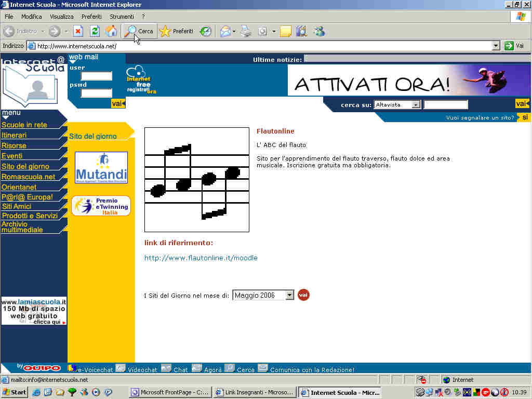Open the Strumenti menu
Image resolution: width=532 pixels, height=399 pixels.
pyautogui.click(x=122, y=16)
